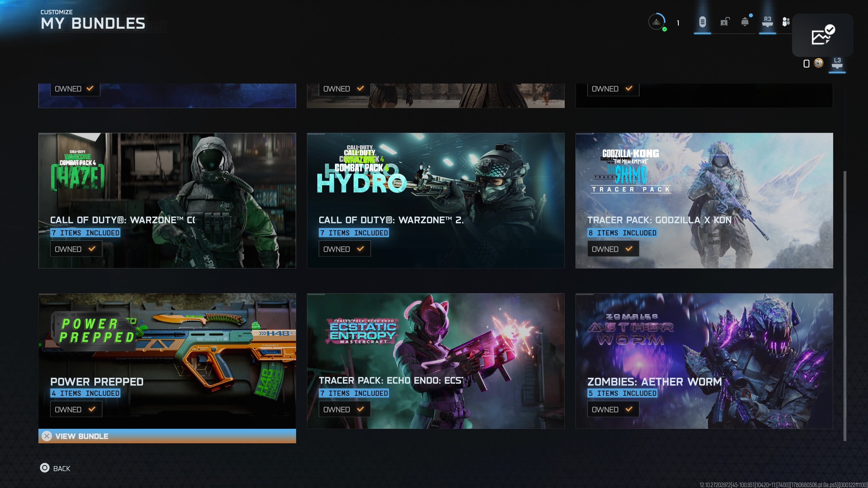Viewport: 868px width, 488px height.
Task: Click the green HAZE logo
Action: pyautogui.click(x=78, y=178)
